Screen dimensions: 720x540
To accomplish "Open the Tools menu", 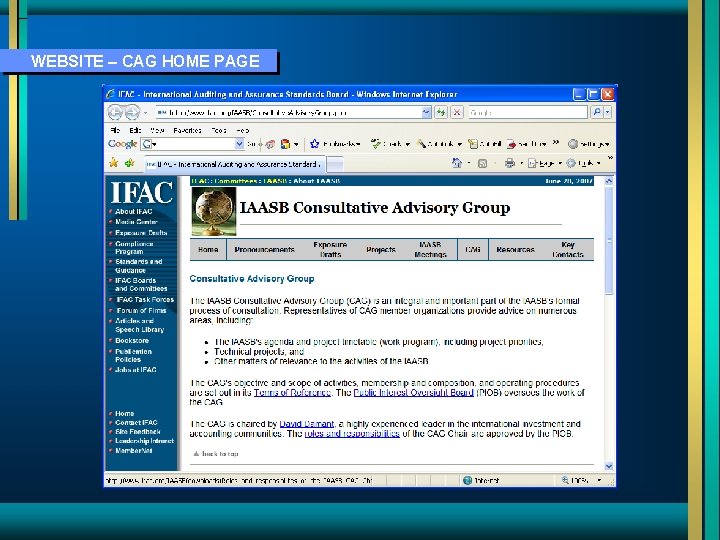I will [x=219, y=130].
